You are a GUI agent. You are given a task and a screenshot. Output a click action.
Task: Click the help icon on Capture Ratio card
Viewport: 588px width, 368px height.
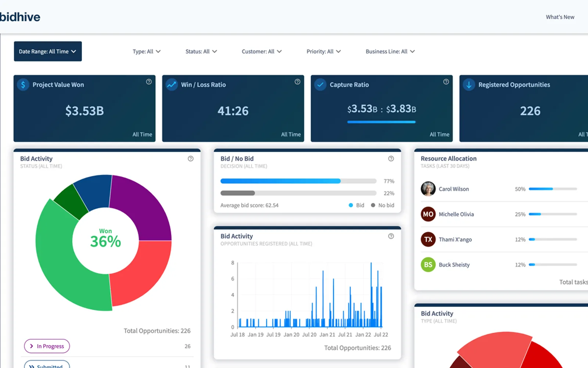click(x=446, y=82)
